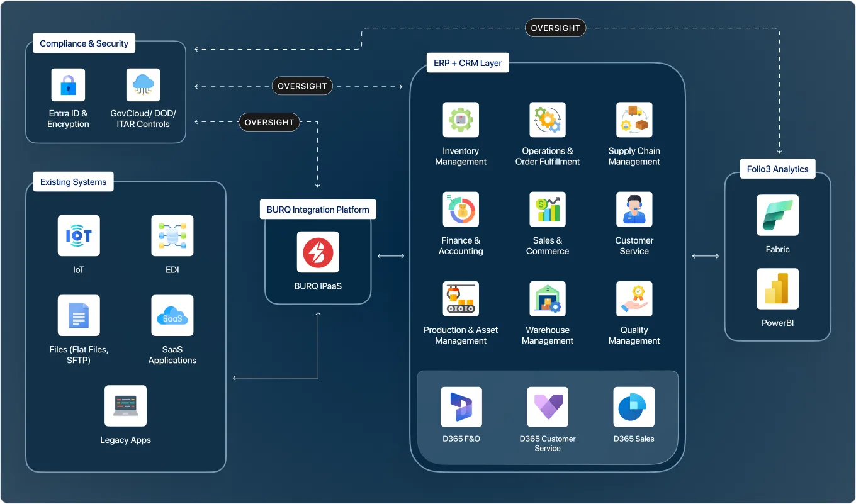Select the PowerBI icon
Screen dimensions: 856x504
click(778, 289)
